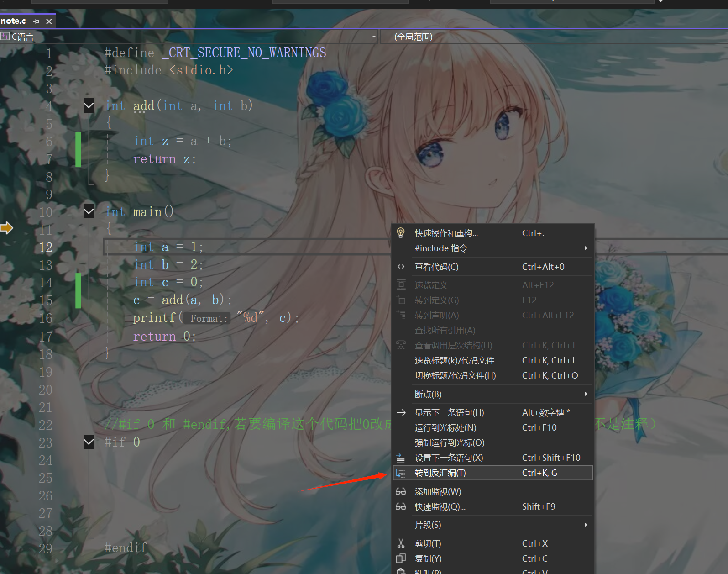Select 添加监视(W) menu item

pyautogui.click(x=492, y=491)
